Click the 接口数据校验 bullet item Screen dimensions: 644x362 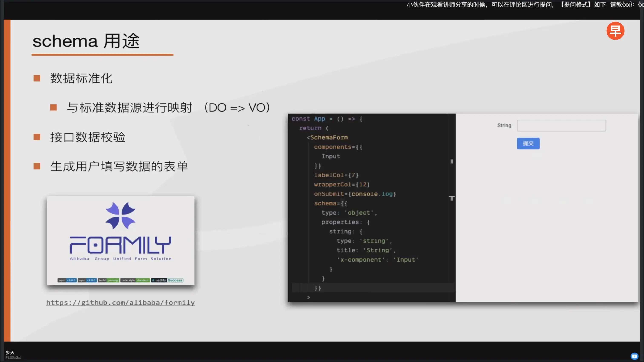click(88, 137)
